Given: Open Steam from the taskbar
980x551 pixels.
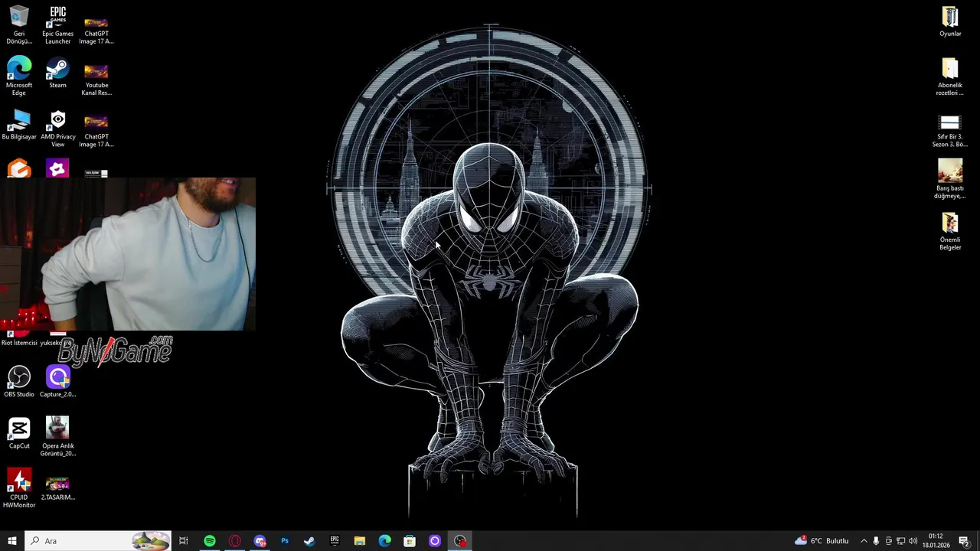Looking at the screenshot, I should point(309,541).
